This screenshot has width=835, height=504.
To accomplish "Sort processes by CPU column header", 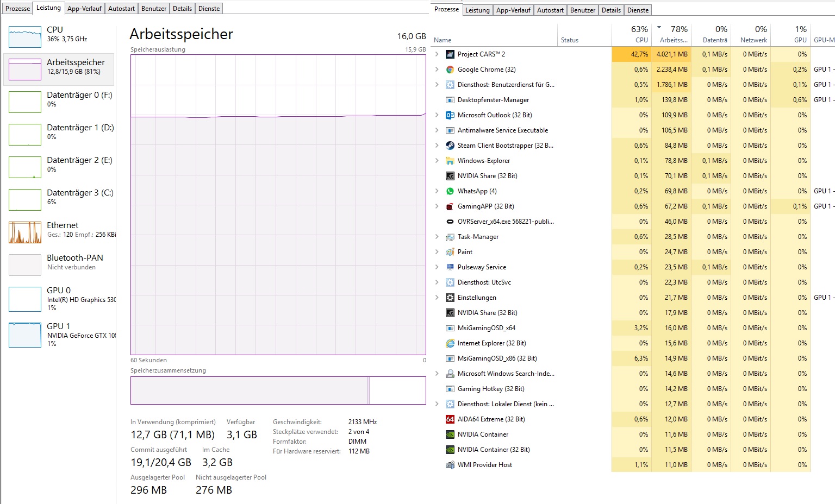I will point(632,34).
